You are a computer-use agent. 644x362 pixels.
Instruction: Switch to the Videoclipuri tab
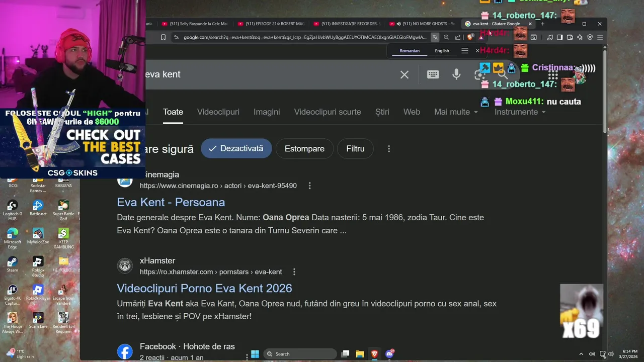(218, 112)
